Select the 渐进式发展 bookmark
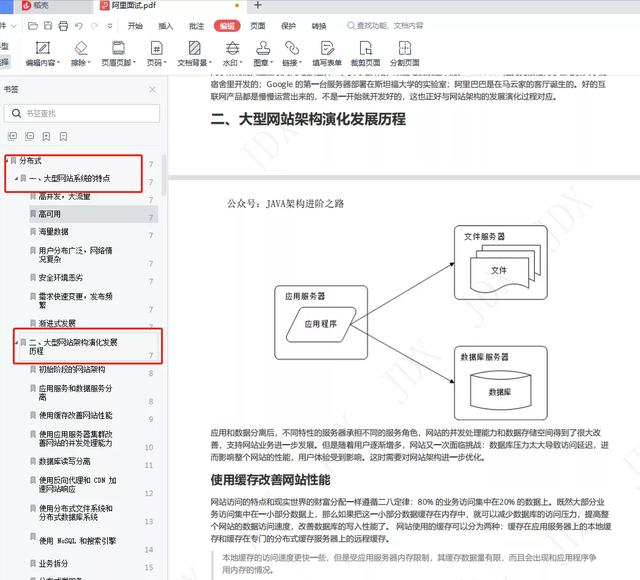 click(x=57, y=323)
